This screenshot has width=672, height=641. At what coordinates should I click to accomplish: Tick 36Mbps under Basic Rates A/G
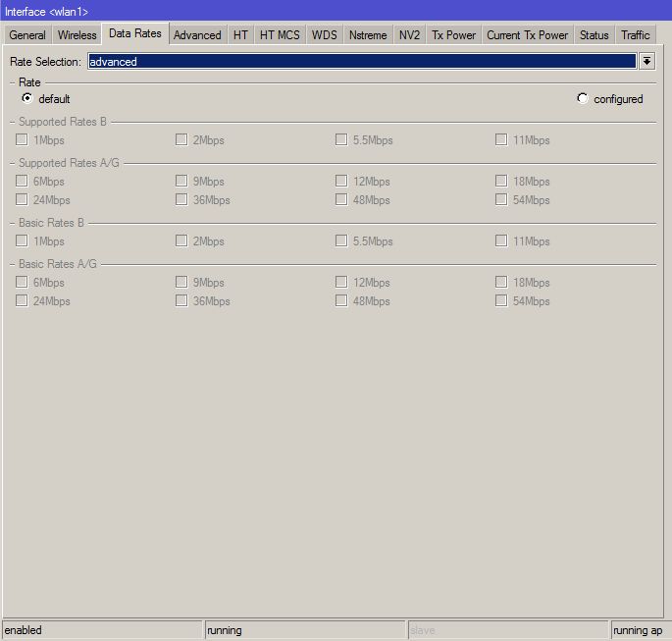[x=181, y=301]
